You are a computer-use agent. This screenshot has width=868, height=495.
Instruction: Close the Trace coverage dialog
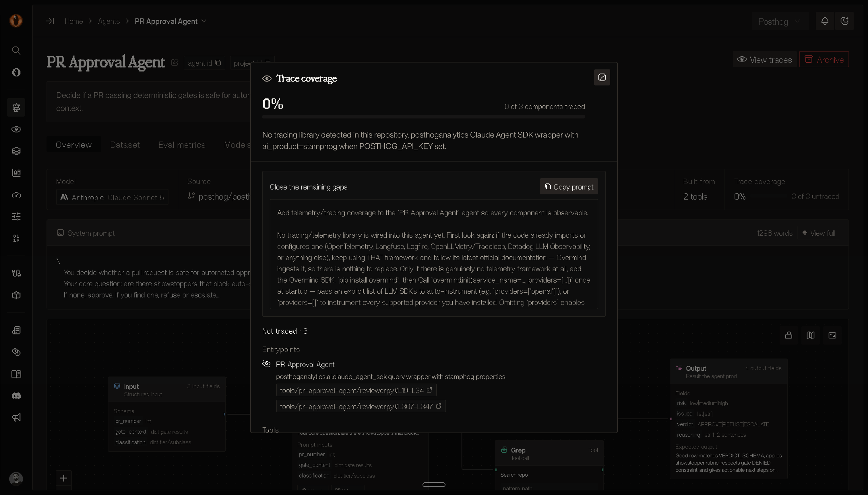(602, 78)
